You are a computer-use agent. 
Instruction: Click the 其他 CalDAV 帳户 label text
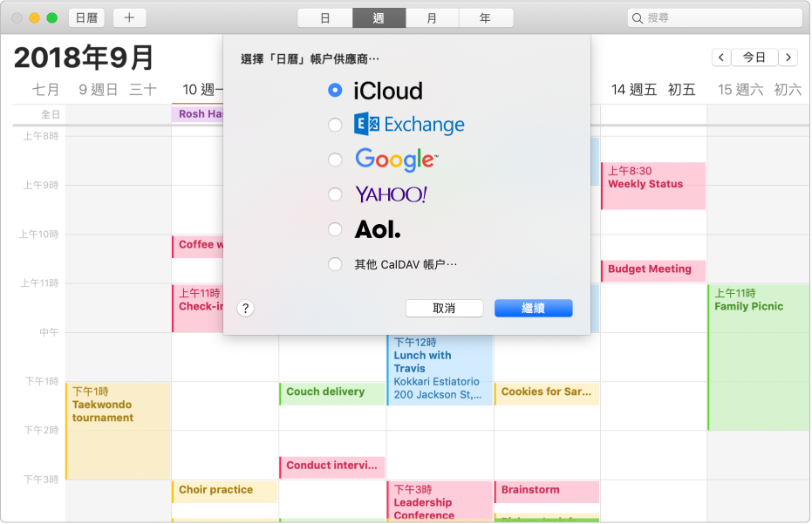(x=406, y=264)
